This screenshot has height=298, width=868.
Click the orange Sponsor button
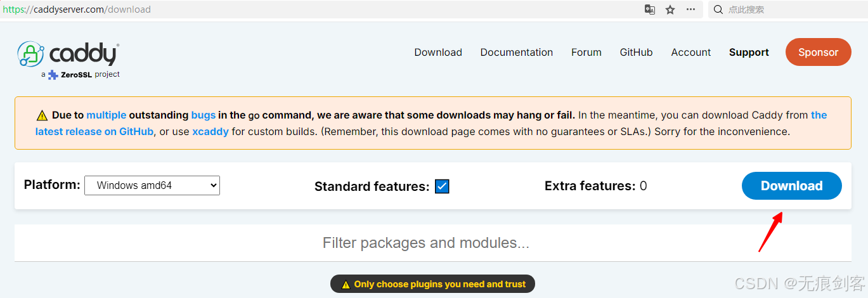[818, 53]
